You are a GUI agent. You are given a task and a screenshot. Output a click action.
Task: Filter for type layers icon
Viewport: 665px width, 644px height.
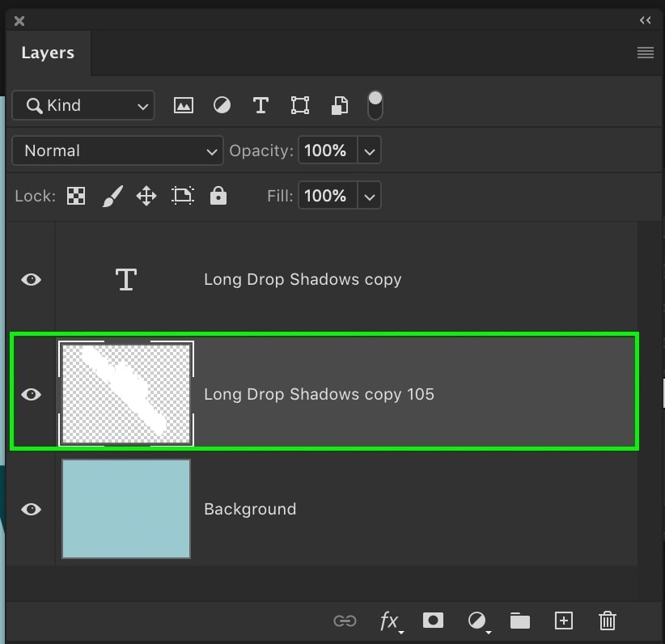point(260,105)
